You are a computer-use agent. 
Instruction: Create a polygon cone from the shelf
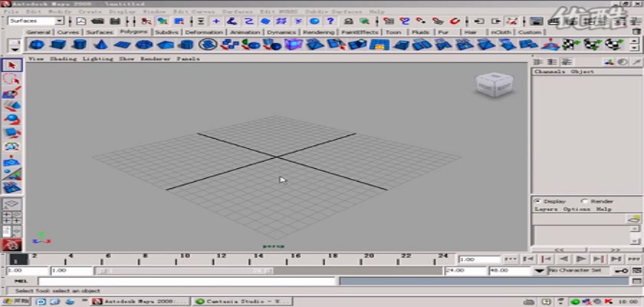coord(101,44)
